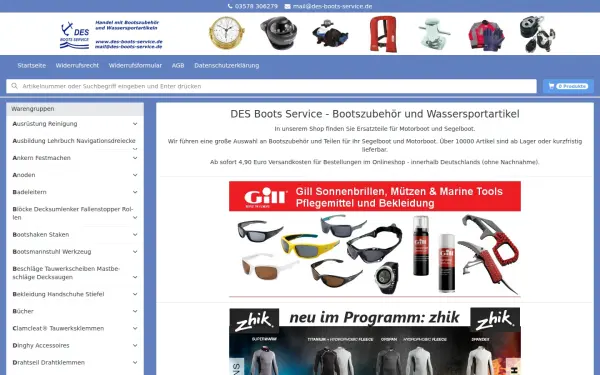Screen dimensions: 600x375
Task: Click the mail@des-boots-service.de email link
Action: (x=332, y=6)
